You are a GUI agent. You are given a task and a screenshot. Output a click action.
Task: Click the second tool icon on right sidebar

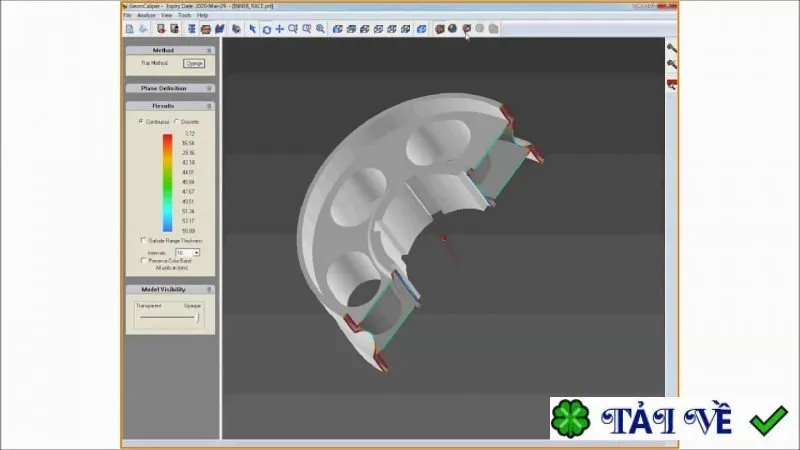tap(672, 64)
